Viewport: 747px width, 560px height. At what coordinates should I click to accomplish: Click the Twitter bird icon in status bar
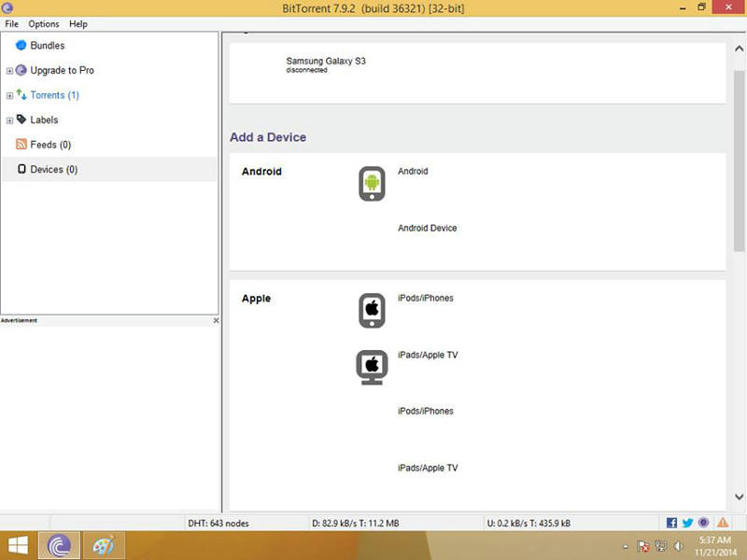687,523
